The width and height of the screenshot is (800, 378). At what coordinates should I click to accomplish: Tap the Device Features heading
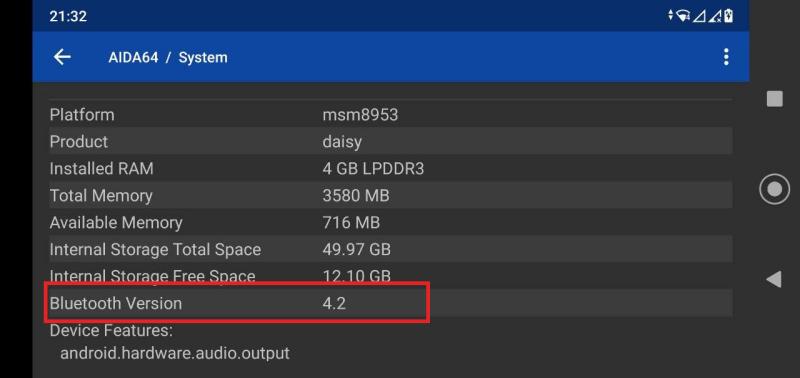111,331
